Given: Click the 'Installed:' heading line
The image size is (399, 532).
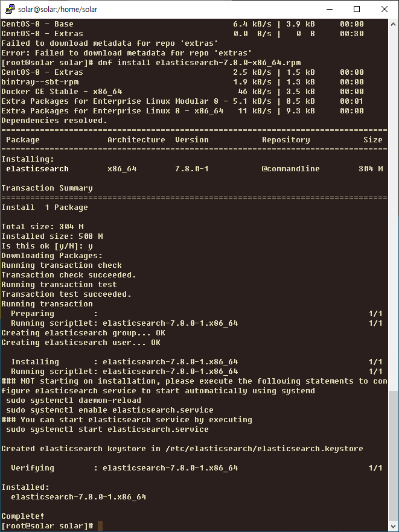Looking at the screenshot, I should tap(25, 487).
